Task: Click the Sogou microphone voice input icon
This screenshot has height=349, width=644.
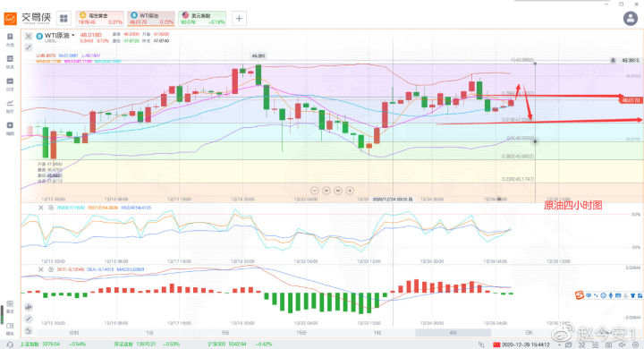Action: (x=611, y=295)
